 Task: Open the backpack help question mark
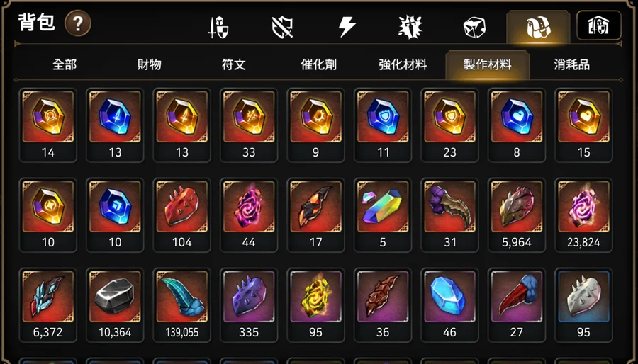click(x=78, y=23)
